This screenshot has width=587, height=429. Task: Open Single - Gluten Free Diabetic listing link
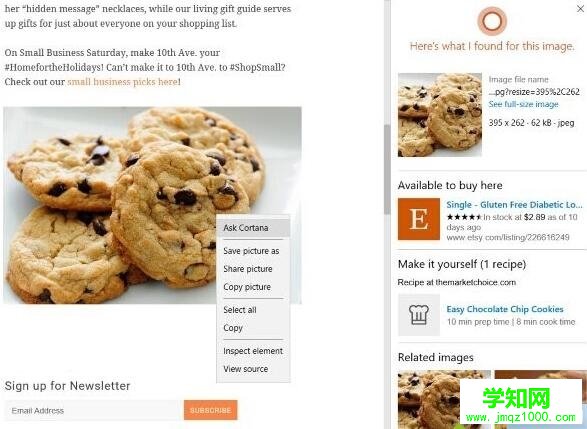coord(514,204)
